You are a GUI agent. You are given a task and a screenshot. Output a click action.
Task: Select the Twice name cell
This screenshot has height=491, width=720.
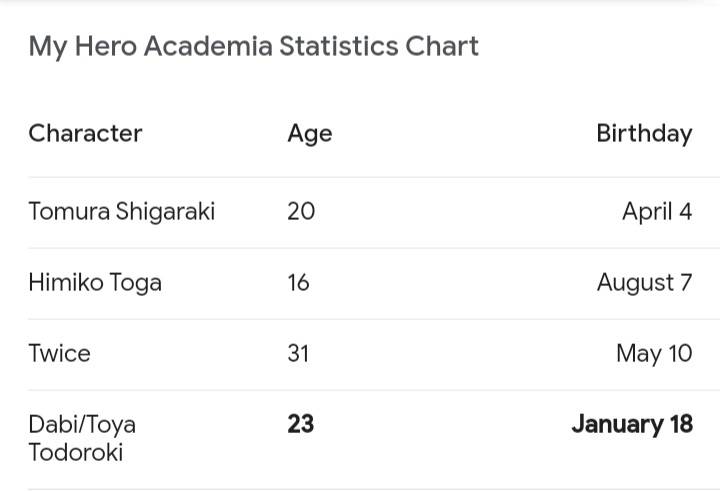(59, 353)
